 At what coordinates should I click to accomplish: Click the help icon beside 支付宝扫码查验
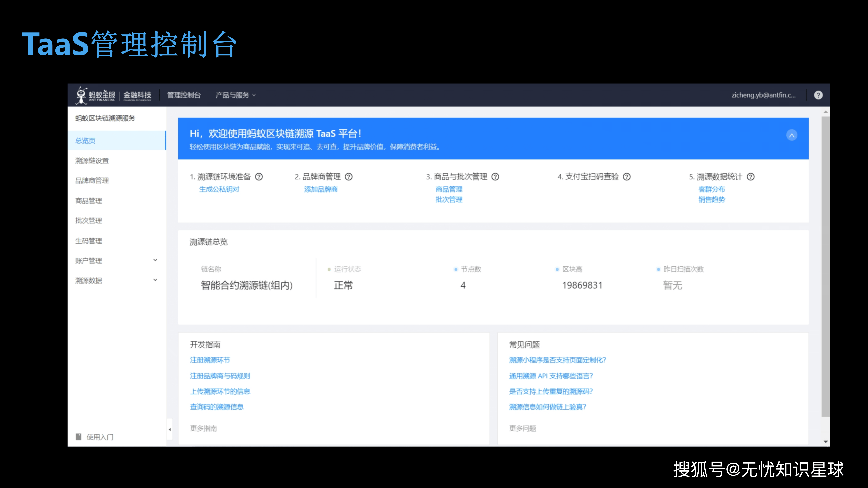(x=627, y=177)
